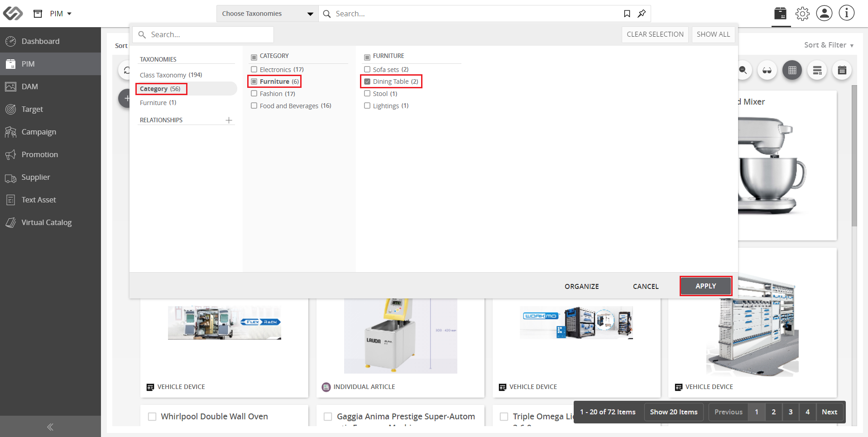Select Class Taxonomy (194) in taxonomies
Viewport: 868px width, 437px height.
(171, 75)
